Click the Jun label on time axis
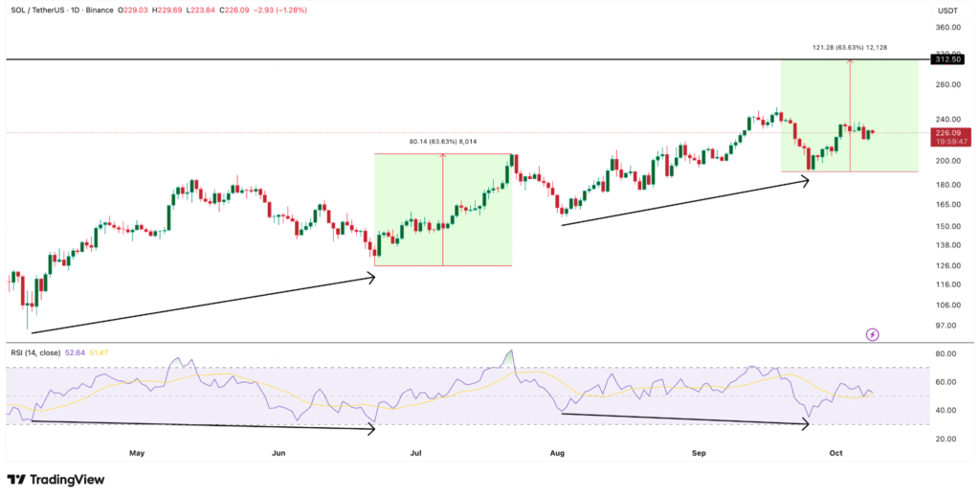Screen dimensions: 980x498 click(x=278, y=453)
